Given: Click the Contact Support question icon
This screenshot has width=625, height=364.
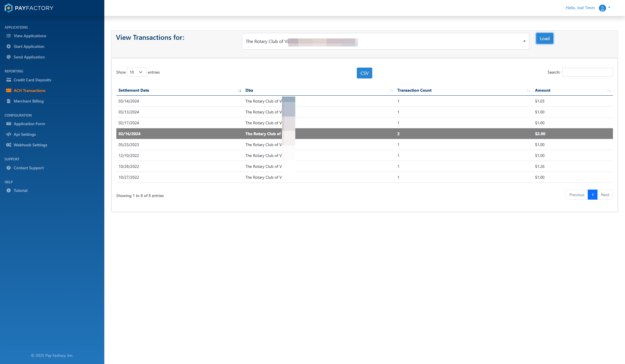Looking at the screenshot, I should tap(9, 168).
